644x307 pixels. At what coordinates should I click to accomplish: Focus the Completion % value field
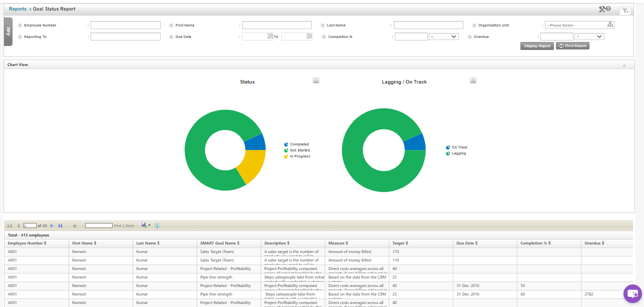click(x=411, y=36)
